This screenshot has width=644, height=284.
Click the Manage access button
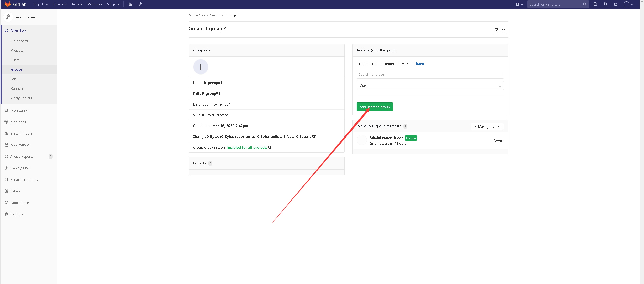pyautogui.click(x=487, y=127)
